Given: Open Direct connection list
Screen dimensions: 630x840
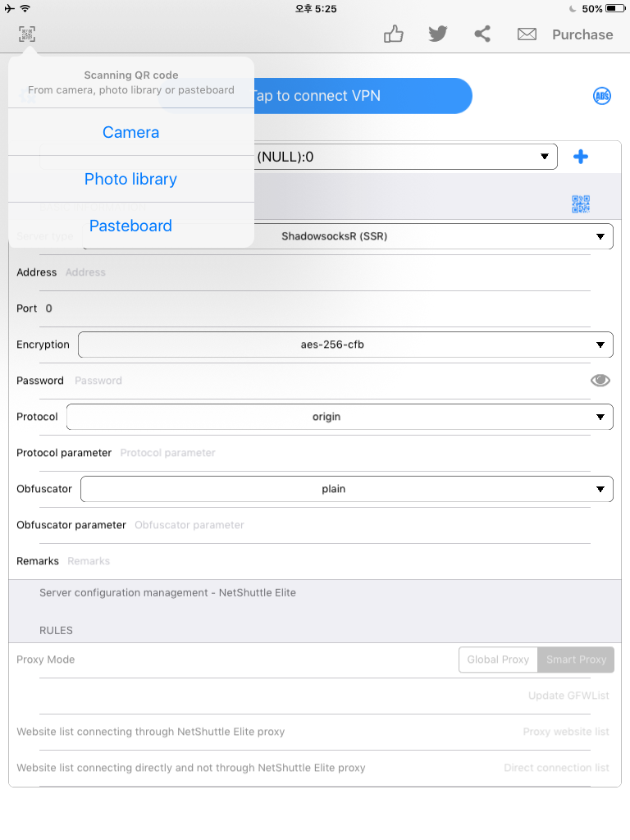Looking at the screenshot, I should 556,768.
